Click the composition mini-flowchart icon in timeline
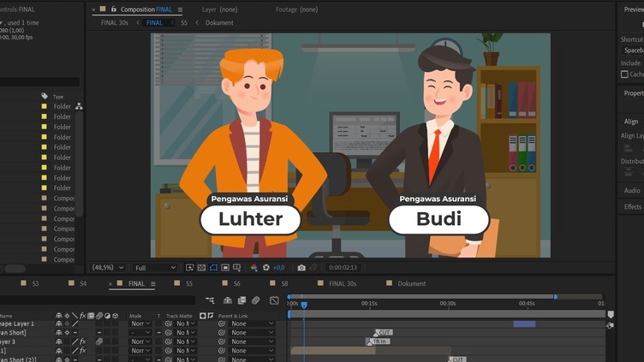 pos(210,300)
